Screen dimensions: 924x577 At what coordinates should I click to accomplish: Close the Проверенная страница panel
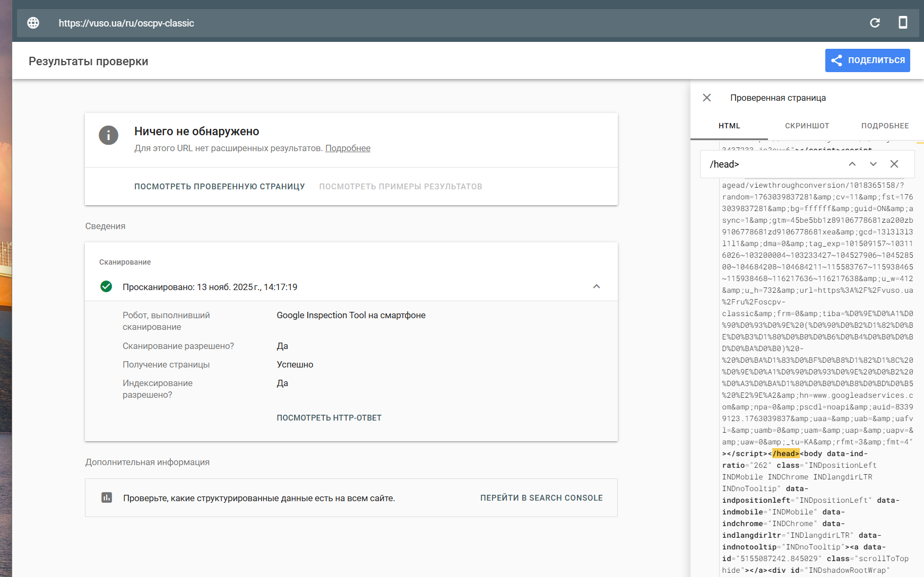point(706,98)
